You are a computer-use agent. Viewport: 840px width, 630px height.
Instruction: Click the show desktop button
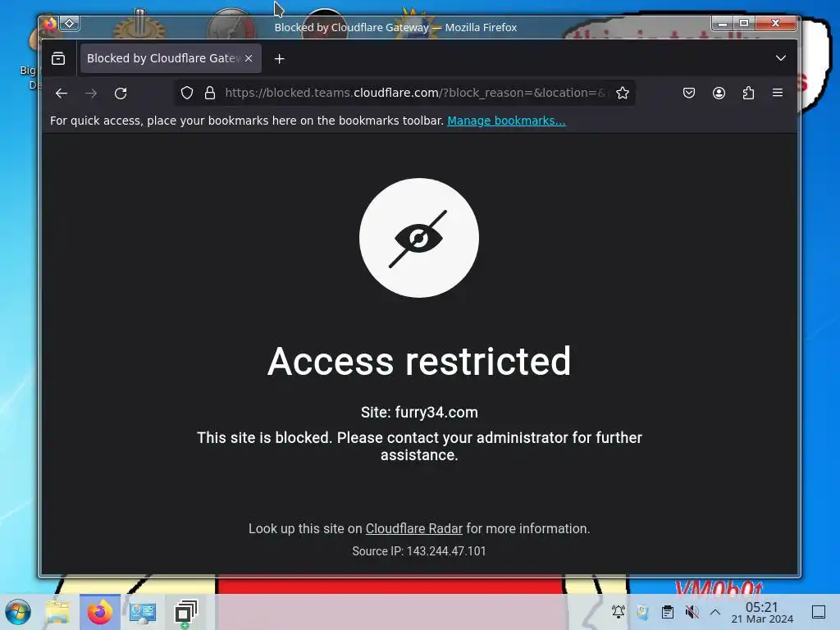(x=819, y=611)
